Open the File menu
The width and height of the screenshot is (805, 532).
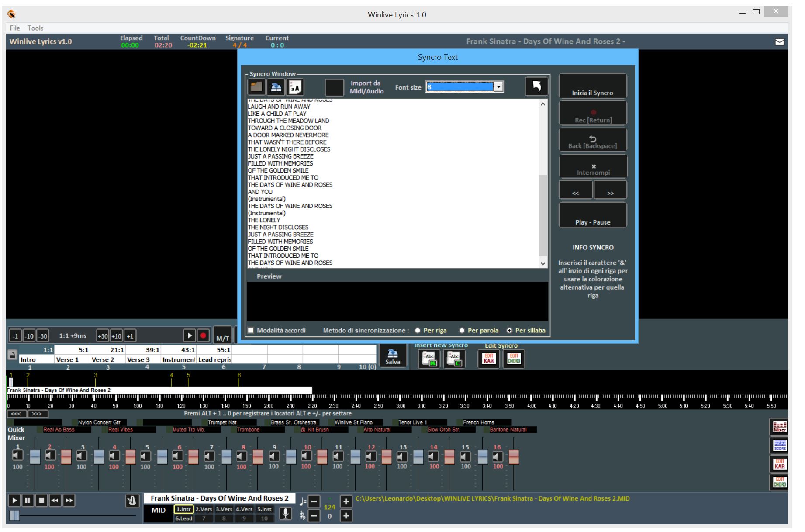15,28
